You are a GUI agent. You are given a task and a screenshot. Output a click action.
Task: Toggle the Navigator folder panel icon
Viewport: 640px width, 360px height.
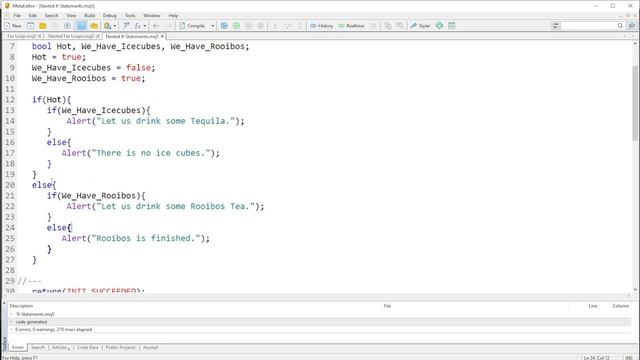point(94,26)
